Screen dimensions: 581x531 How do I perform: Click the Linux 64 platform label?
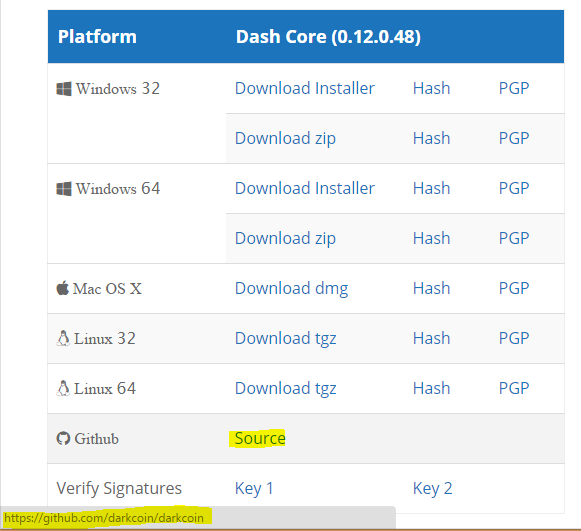(x=105, y=389)
